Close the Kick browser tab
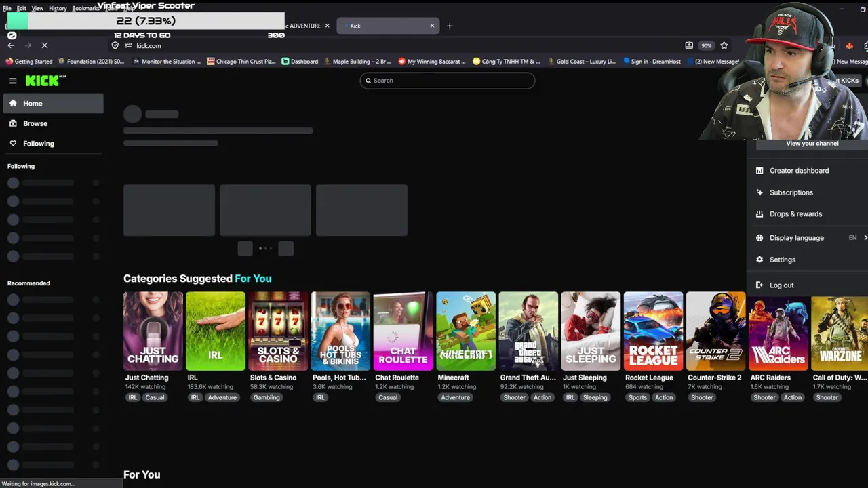 tap(432, 26)
